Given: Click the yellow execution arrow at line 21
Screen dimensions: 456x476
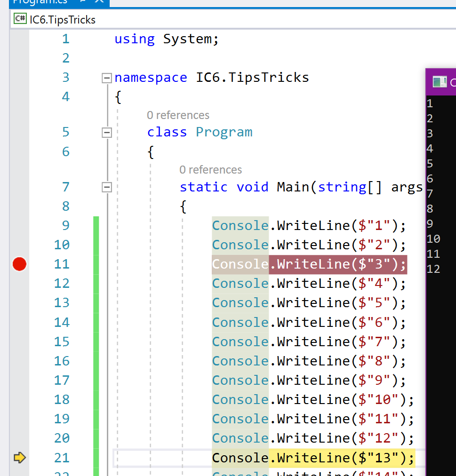Looking at the screenshot, I should pos(19,458).
